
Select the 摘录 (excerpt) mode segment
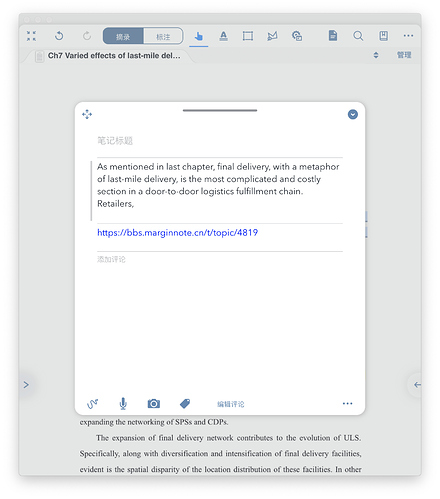click(123, 36)
